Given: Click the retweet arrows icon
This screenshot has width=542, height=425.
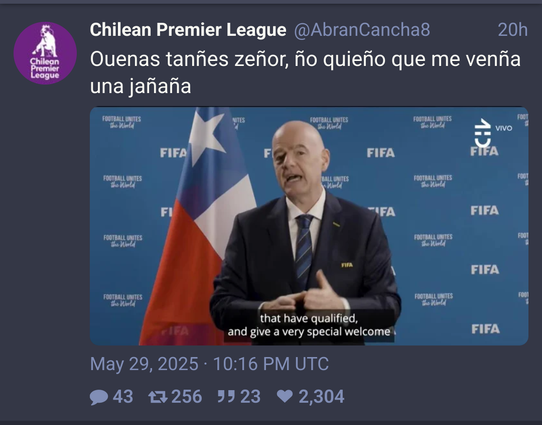Looking at the screenshot, I should [x=158, y=397].
